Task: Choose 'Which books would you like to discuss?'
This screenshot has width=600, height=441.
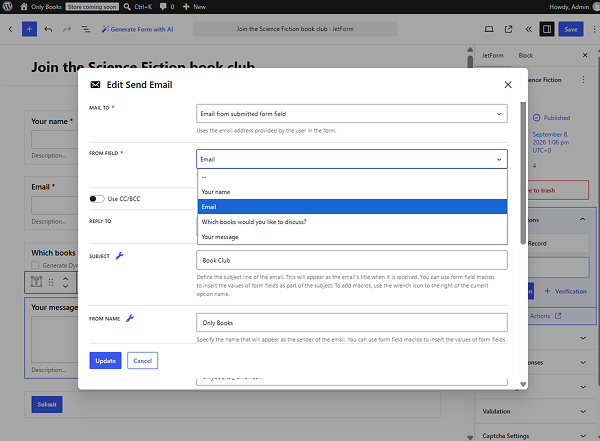Action: tap(352, 222)
